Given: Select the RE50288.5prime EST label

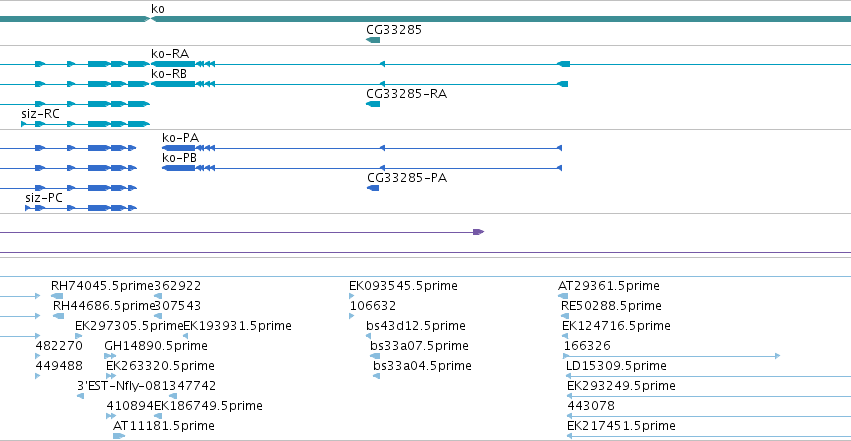Looking at the screenshot, I should coord(611,306).
